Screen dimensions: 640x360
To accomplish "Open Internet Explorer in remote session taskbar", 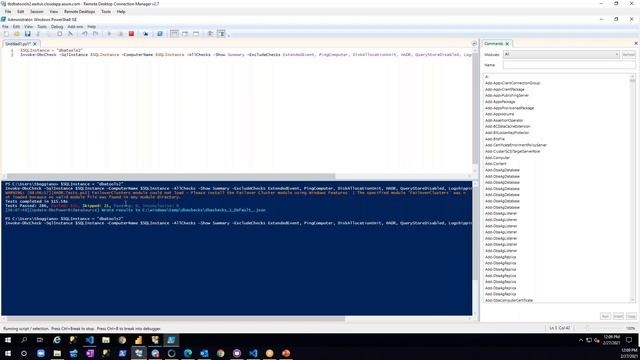I will 57,340.
